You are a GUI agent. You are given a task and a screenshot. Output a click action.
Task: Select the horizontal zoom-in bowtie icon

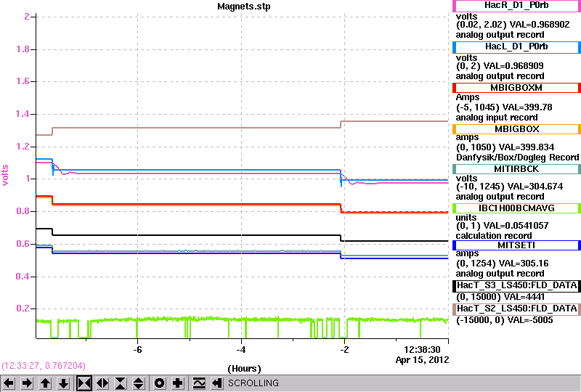[84, 383]
